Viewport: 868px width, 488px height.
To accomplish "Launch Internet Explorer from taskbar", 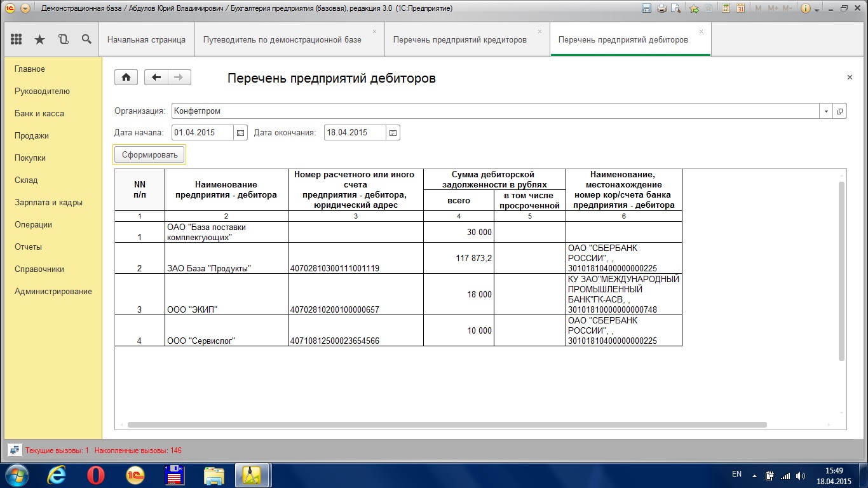I will [57, 475].
